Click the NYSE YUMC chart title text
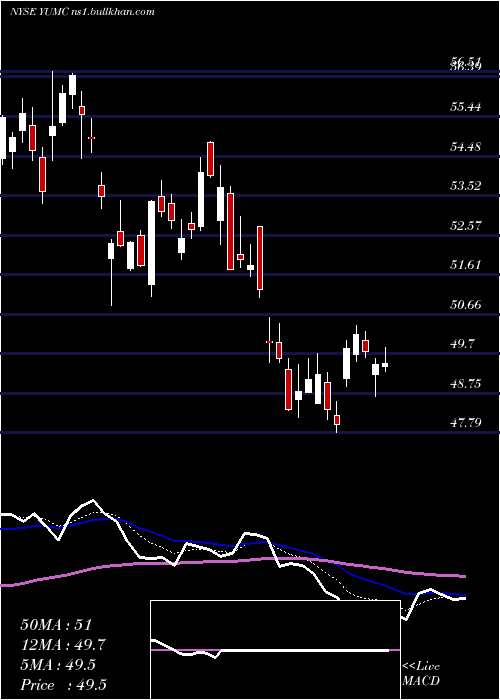Screen dimensions: 500x700 click(x=82, y=12)
